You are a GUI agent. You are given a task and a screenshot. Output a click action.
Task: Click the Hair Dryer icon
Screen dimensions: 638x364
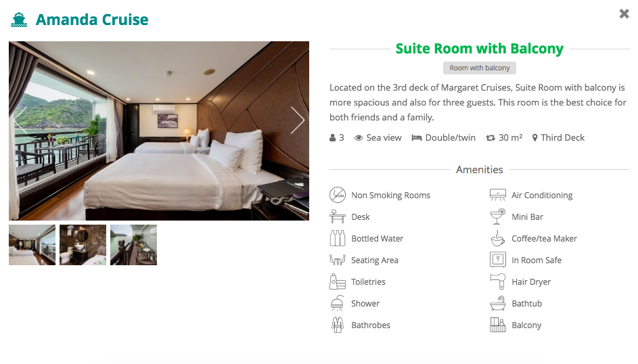tap(498, 281)
